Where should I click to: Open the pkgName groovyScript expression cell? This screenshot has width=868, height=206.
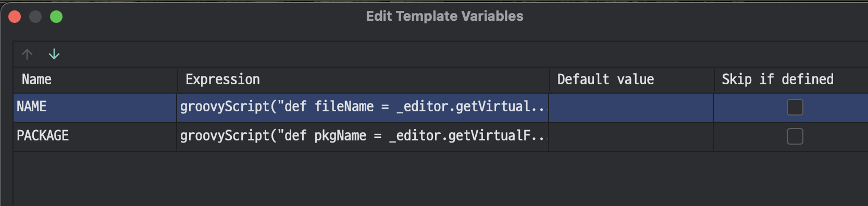[x=363, y=136]
